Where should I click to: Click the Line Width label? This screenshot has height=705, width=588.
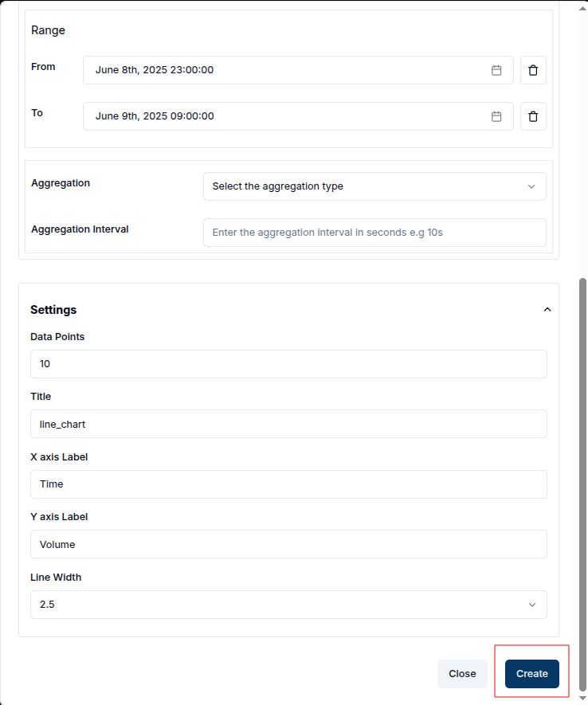56,578
